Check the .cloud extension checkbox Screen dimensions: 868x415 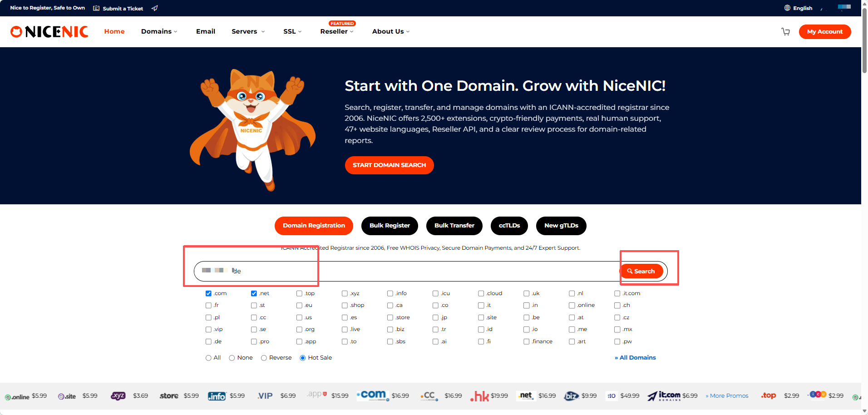pos(481,293)
